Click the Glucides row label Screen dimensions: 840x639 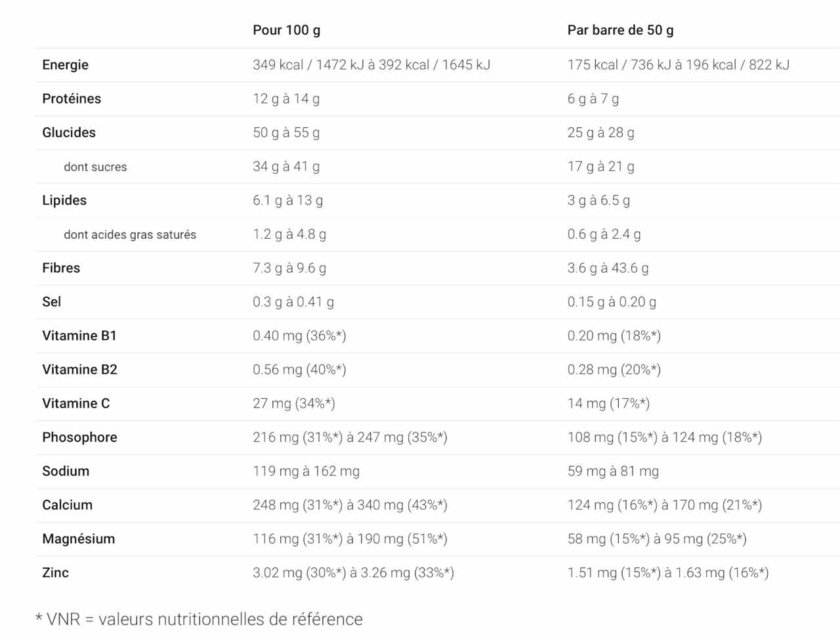click(x=69, y=133)
